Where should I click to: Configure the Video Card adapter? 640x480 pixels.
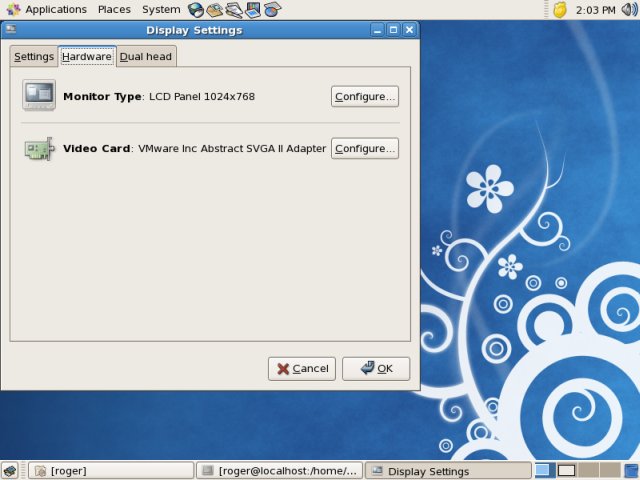365,148
